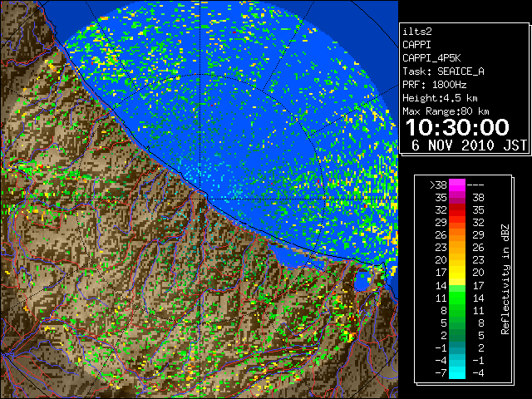Screen dimensions: 532x399
Task: Click the red swatch of the legend
Action: 457,210
